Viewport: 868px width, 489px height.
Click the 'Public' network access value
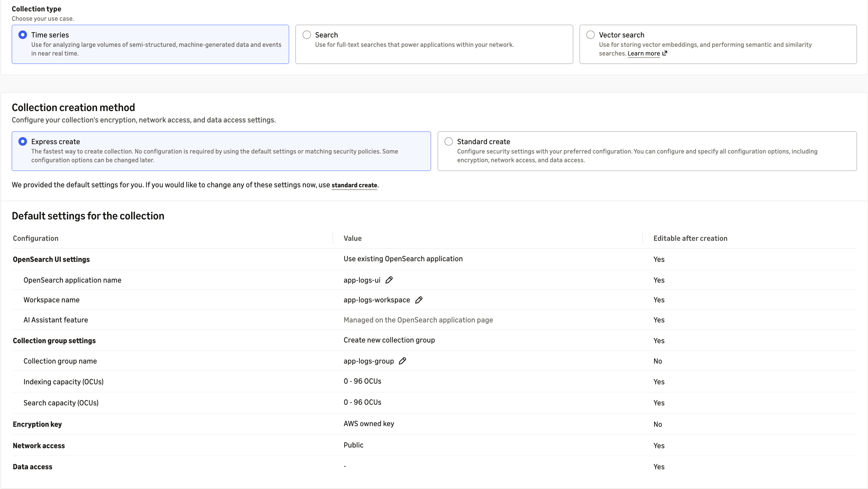(x=353, y=445)
